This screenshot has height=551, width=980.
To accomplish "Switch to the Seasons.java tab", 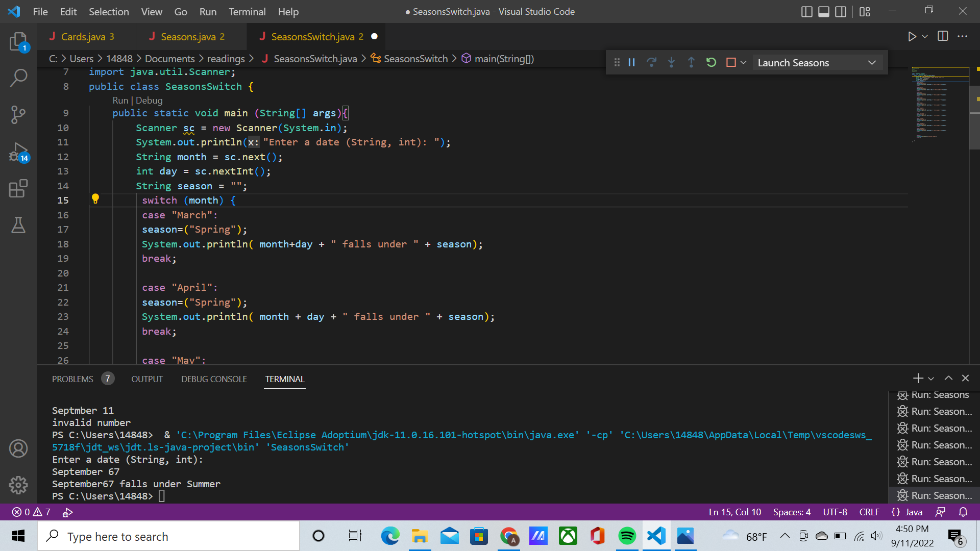I will point(187,37).
